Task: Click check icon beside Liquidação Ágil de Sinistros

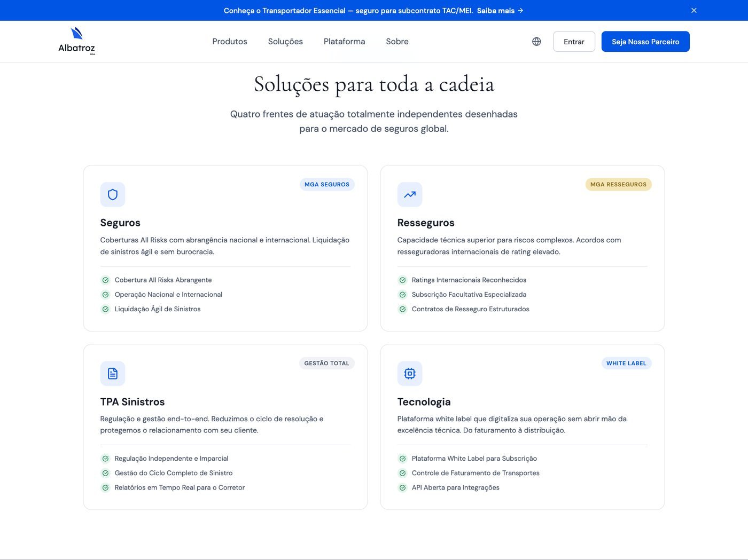Action: tap(105, 309)
